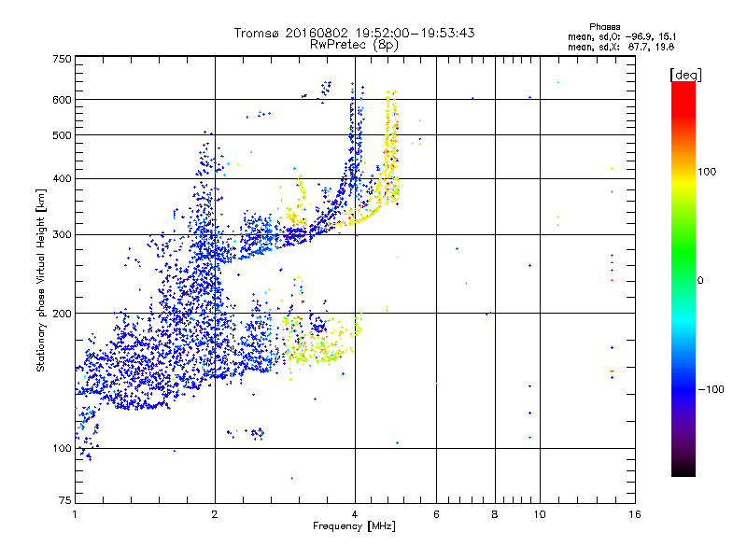Viewport: 747px width, 560px height.
Task: Click the 'Stationary phase Virtual Height [km]' y-axis label
Action: pyautogui.click(x=41, y=280)
